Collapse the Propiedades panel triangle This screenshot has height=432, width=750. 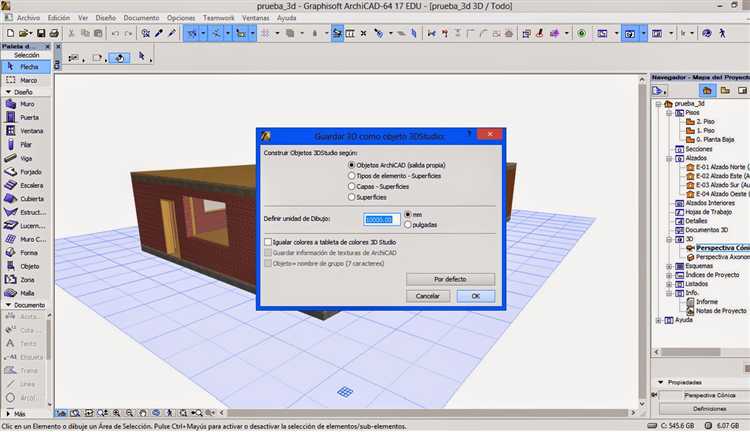coord(661,382)
